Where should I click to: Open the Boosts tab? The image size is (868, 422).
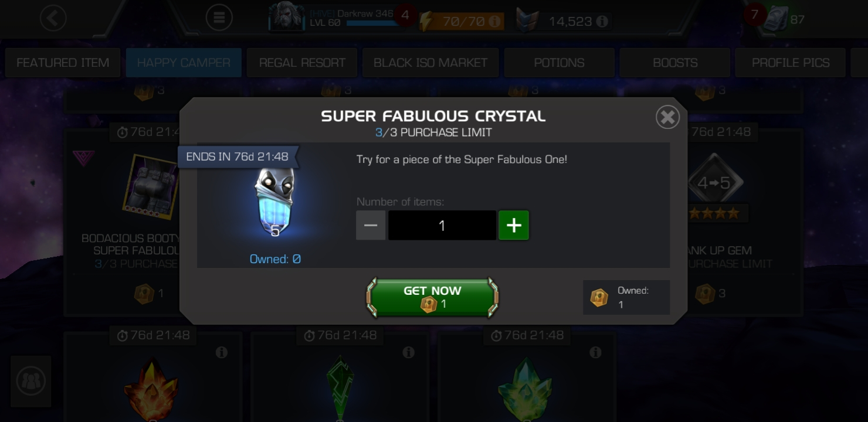tap(675, 63)
